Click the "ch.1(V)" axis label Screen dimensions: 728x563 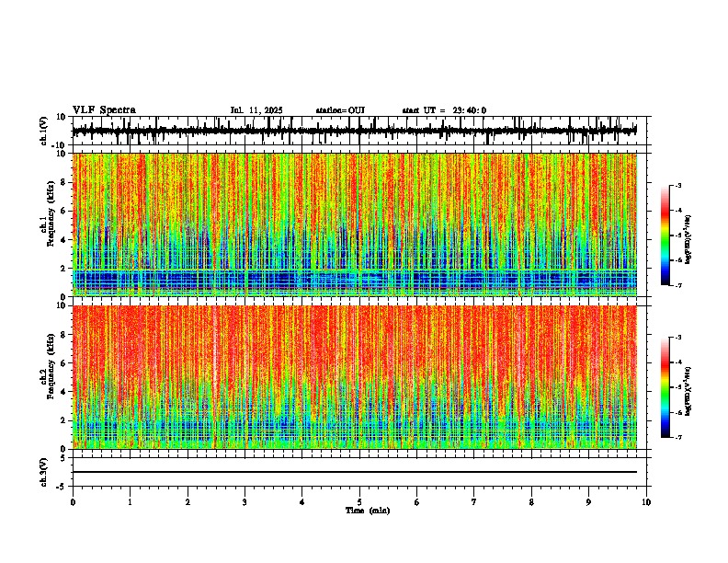point(44,131)
